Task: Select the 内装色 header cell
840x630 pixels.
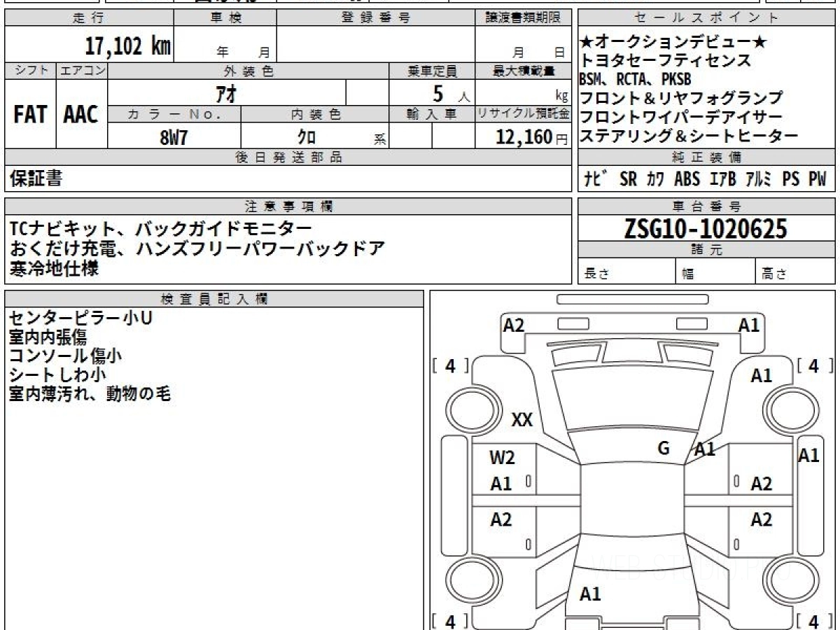Action: [315, 114]
